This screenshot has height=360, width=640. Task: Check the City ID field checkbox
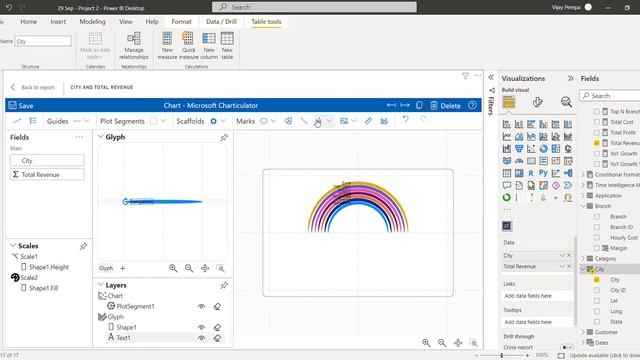tap(597, 290)
